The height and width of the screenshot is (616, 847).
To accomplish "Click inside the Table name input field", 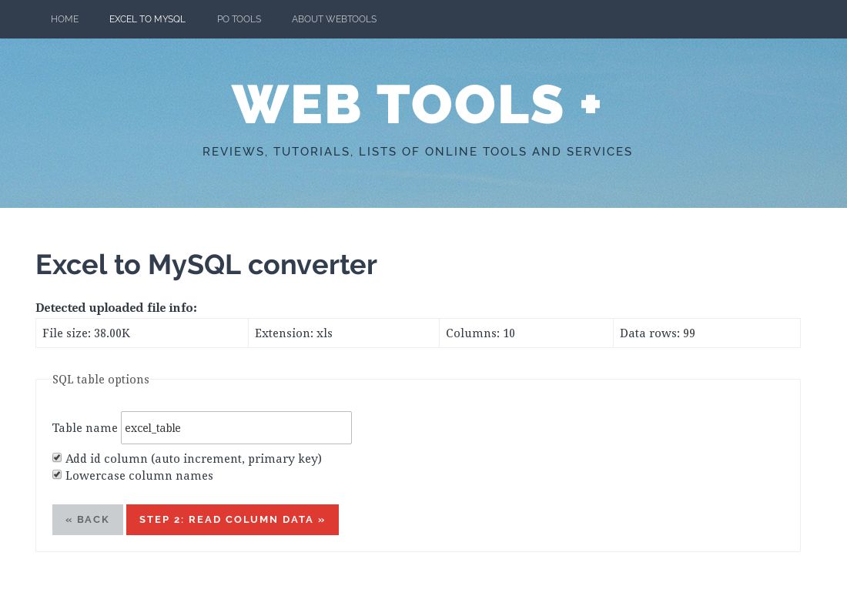I will 236,427.
